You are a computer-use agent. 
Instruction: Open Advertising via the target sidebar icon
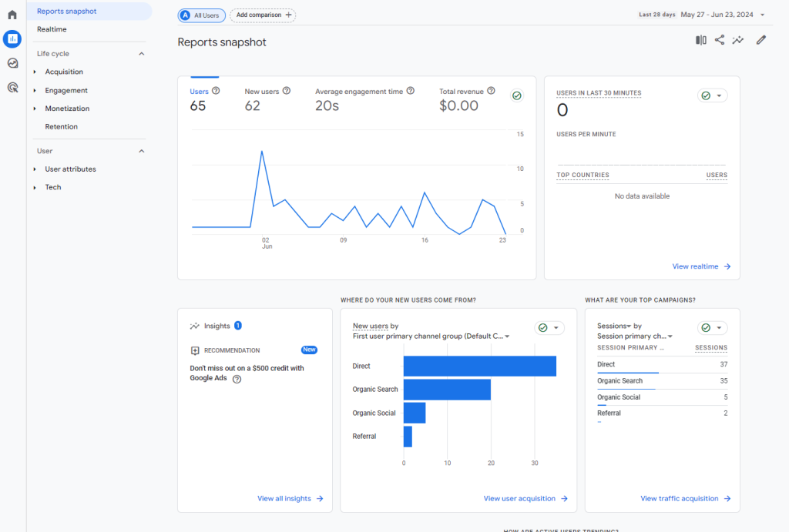click(x=12, y=87)
